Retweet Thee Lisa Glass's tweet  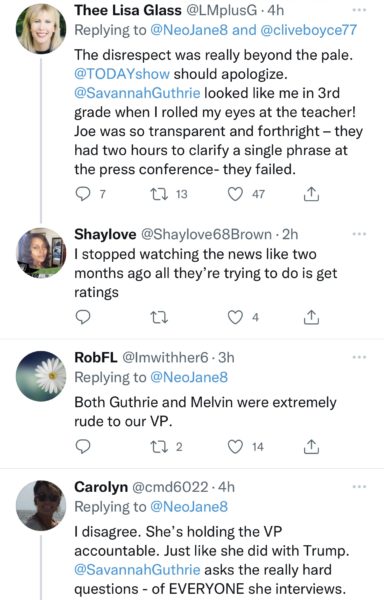159,194
